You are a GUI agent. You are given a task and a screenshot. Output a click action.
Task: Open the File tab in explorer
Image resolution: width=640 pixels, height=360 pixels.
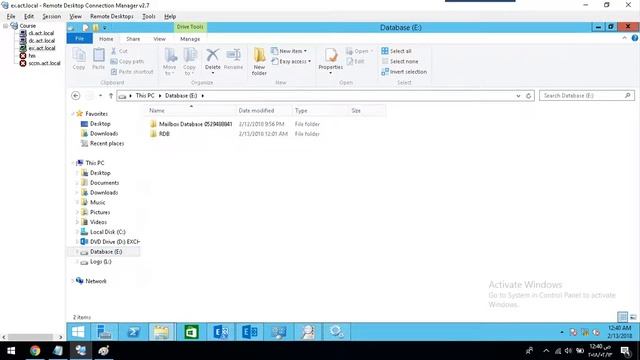click(80, 38)
